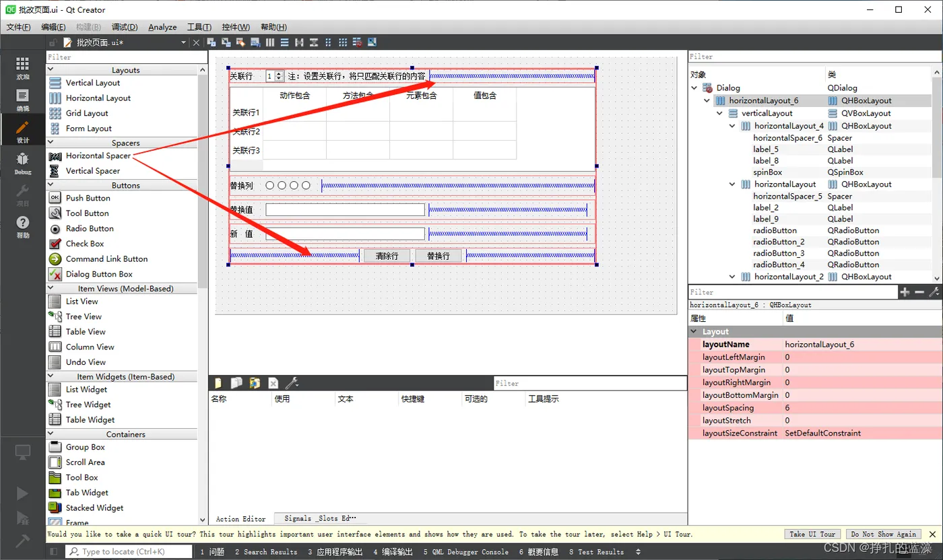This screenshot has width=943, height=560.
Task: Click the green Run button in sidebar
Action: click(x=22, y=493)
